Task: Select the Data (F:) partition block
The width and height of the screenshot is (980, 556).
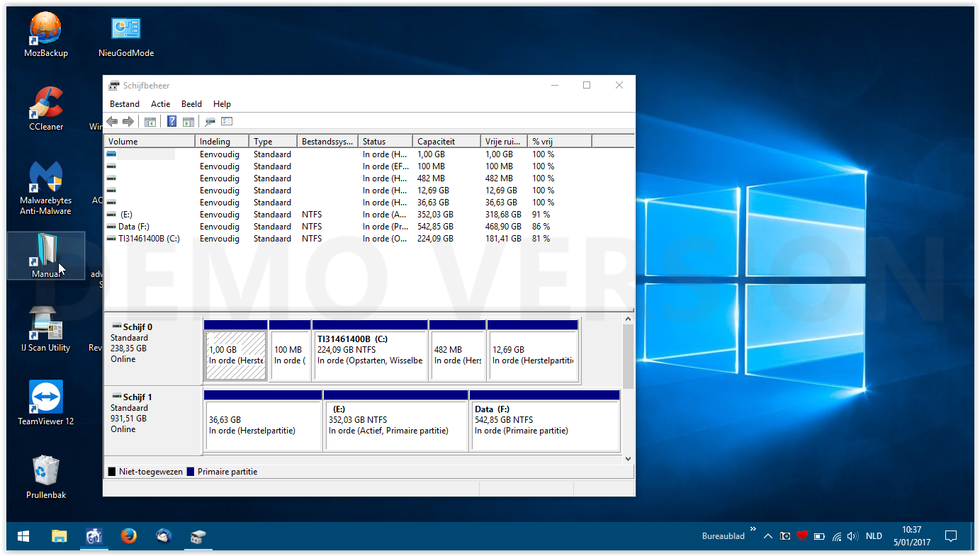Action: click(x=544, y=425)
